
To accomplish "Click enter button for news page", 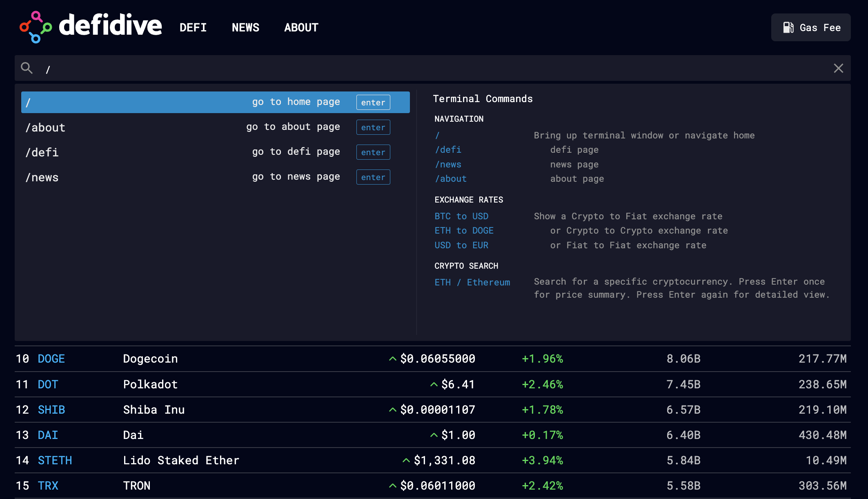I will pyautogui.click(x=373, y=177).
